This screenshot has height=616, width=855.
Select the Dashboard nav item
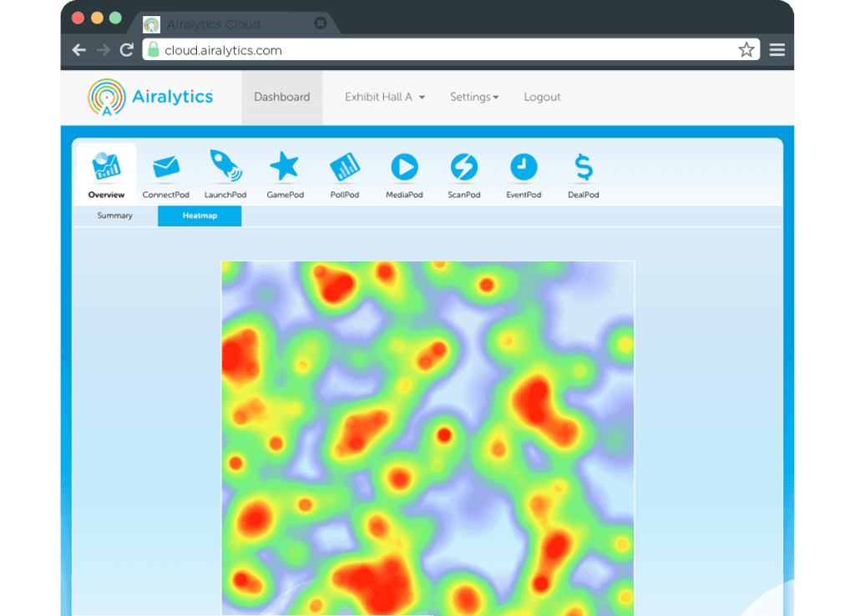pyautogui.click(x=282, y=97)
